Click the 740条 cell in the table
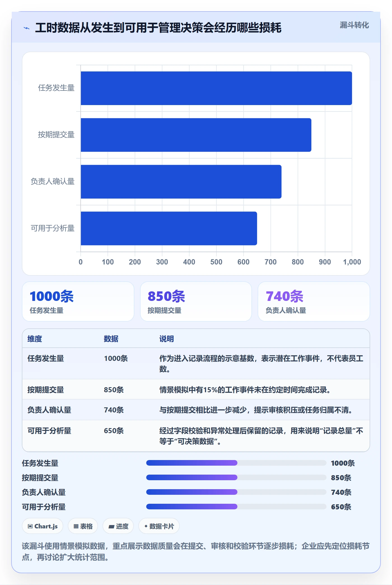The image size is (392, 585). point(114,410)
